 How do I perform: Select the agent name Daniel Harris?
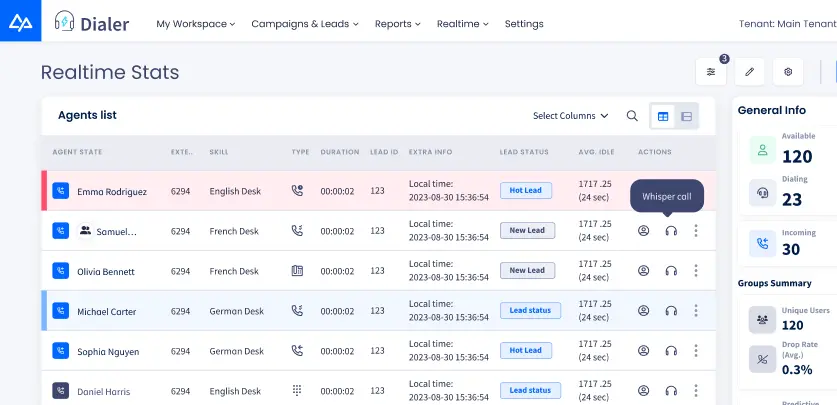(104, 392)
